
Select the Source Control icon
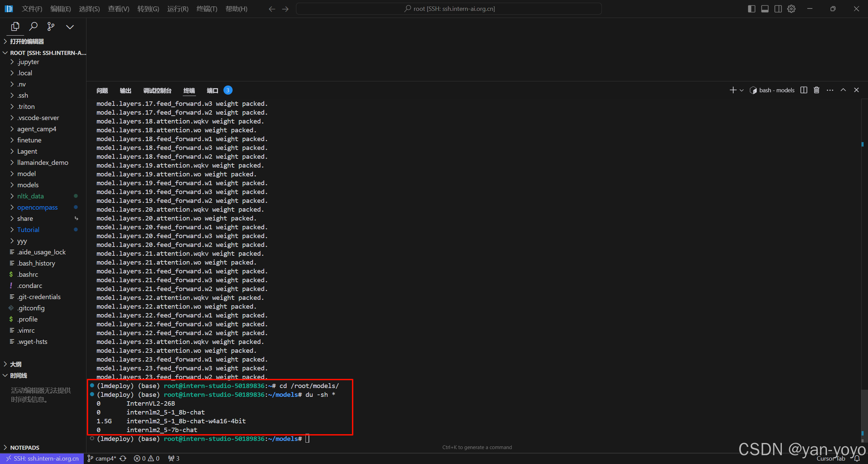tap(51, 26)
